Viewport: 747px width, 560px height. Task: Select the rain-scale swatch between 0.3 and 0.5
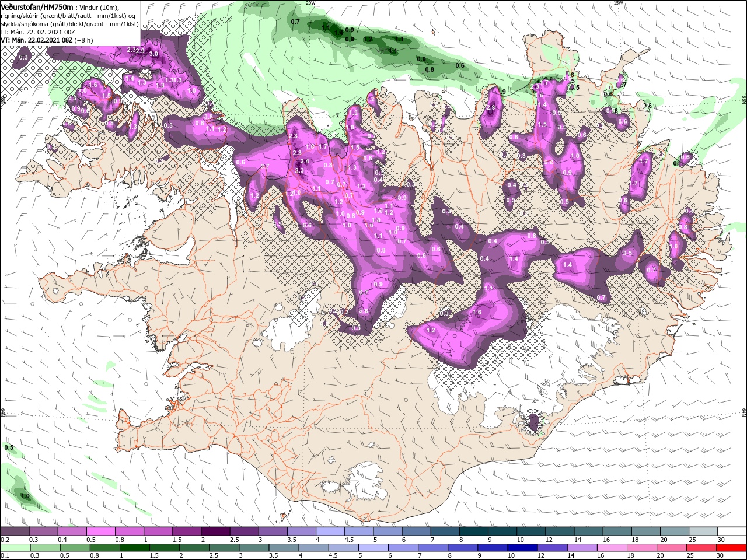pyautogui.click(x=45, y=548)
